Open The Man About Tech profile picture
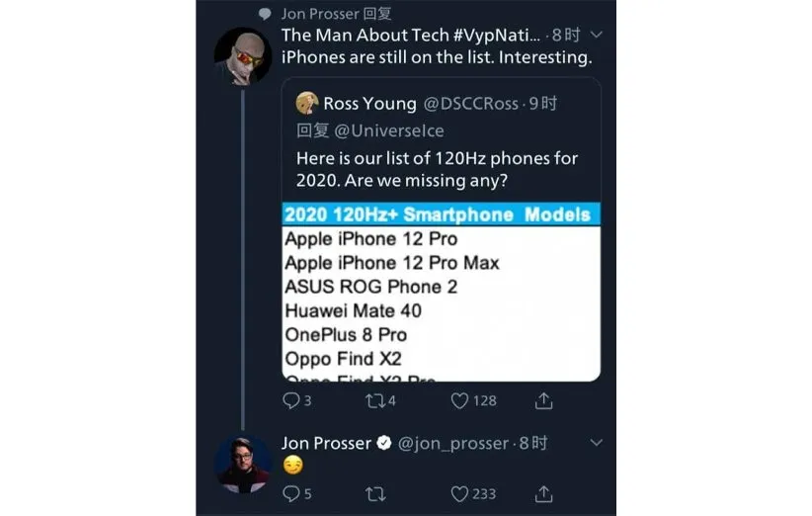Screen dimensions: 812x516 pos(243,56)
